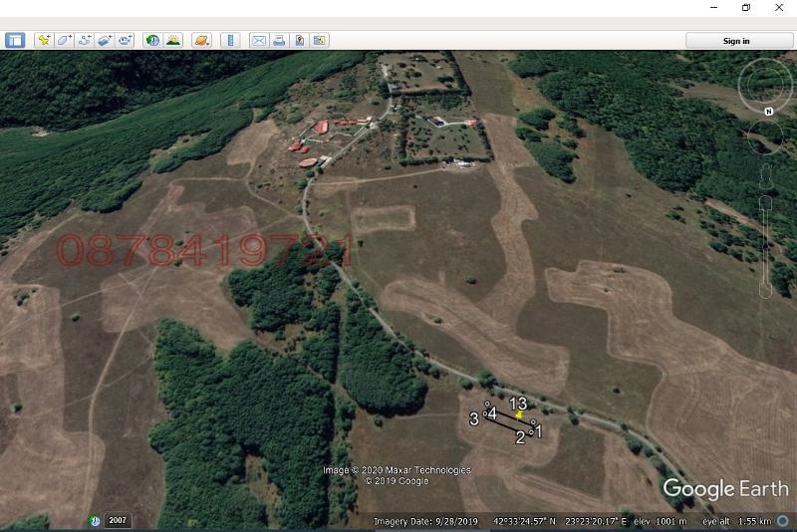Open the 2007 historical imagery button
Image resolution: width=797 pixels, height=532 pixels.
coord(118,520)
